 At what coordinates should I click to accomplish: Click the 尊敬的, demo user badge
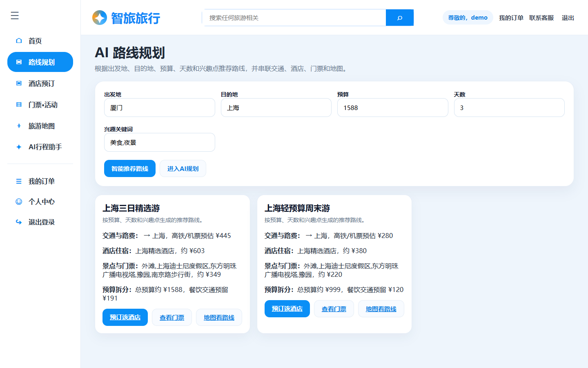point(468,18)
